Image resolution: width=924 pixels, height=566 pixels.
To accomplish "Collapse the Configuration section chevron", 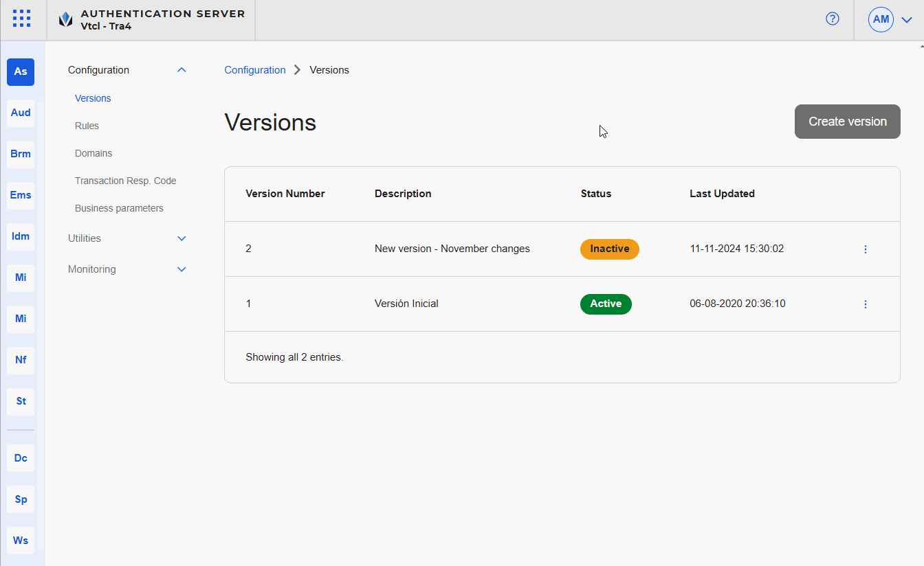I will click(181, 70).
